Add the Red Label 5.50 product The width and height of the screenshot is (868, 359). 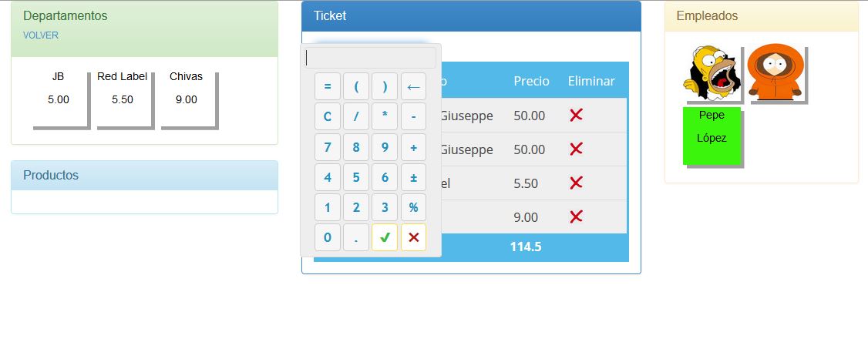click(123, 99)
